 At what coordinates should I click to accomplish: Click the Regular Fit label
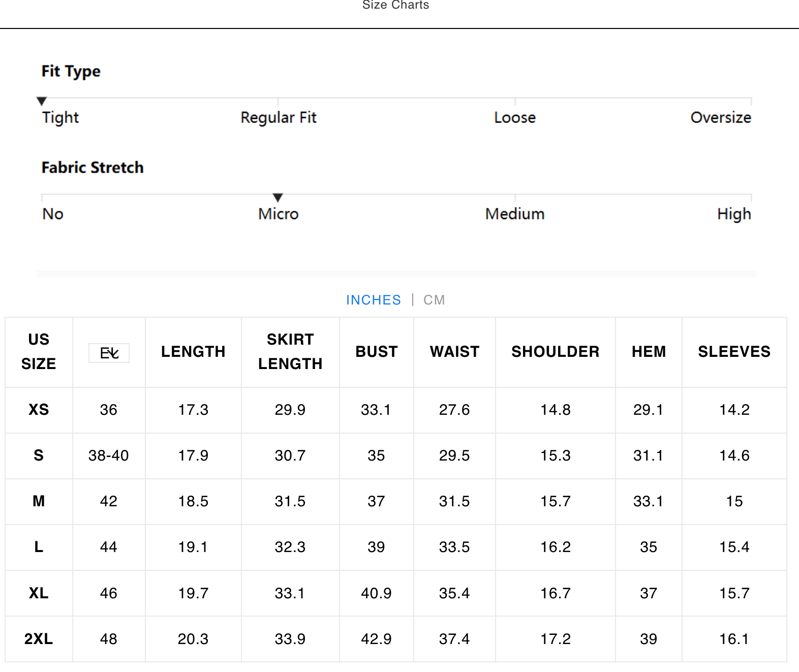click(278, 117)
